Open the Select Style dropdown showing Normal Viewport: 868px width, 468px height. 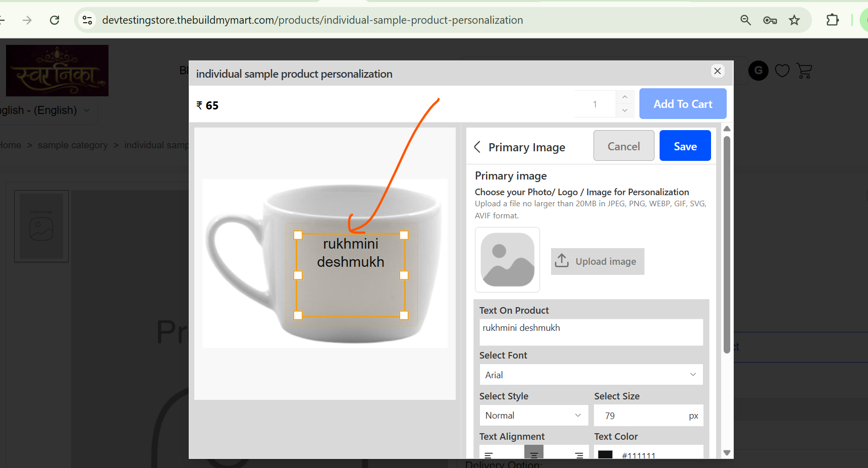point(533,416)
